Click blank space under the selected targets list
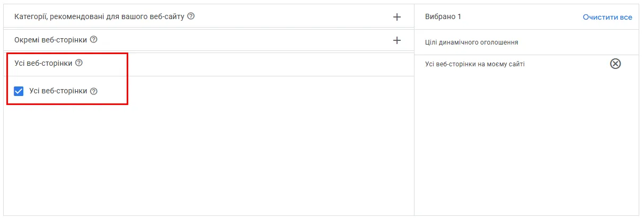The width and height of the screenshot is (644, 218). tap(527, 149)
